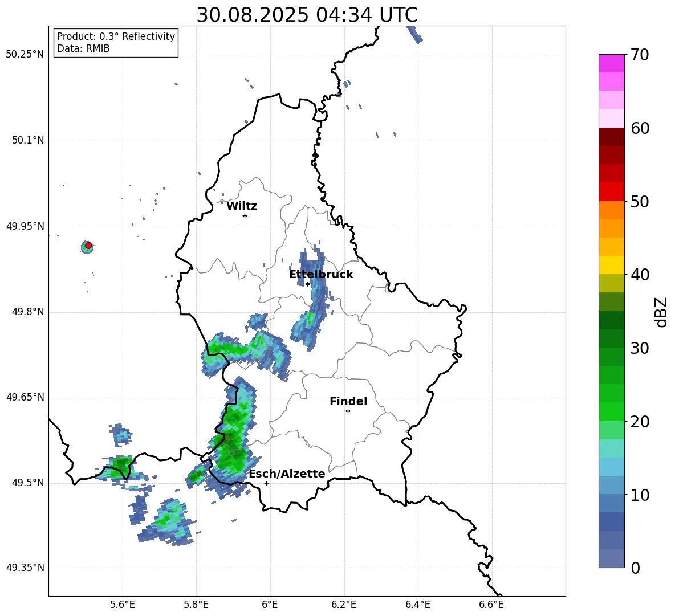Pick the yellow colorbar segment above 40
This screenshot has width=675, height=616.
pyautogui.click(x=611, y=265)
